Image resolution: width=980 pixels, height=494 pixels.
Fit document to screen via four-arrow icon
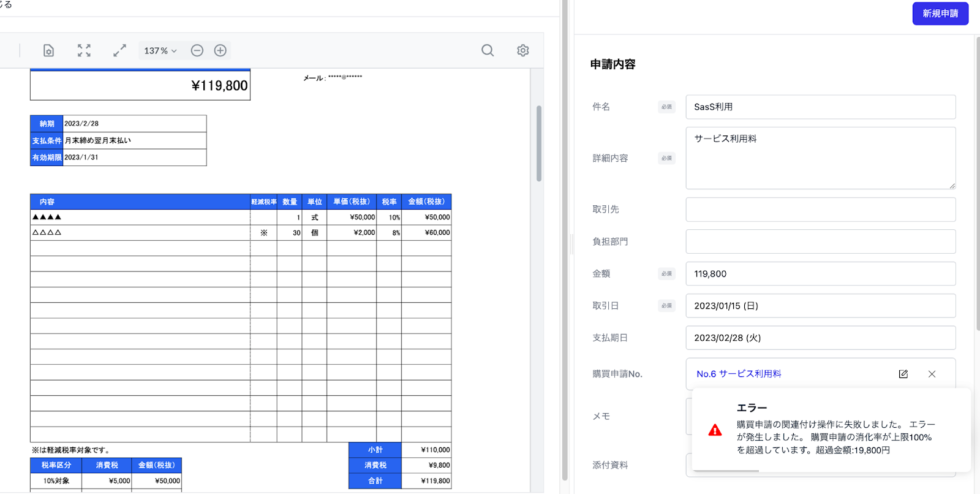84,50
